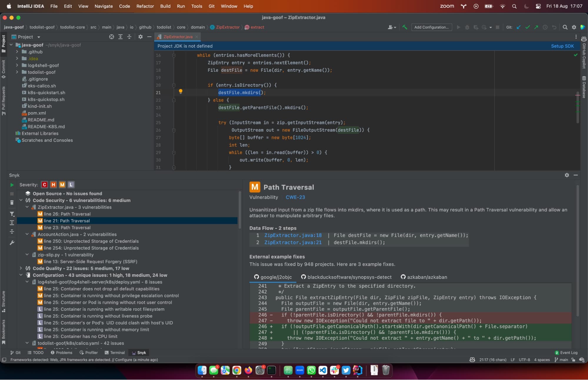Click the Snyk stop scan icon
This screenshot has height=380, width=588.
12,194
